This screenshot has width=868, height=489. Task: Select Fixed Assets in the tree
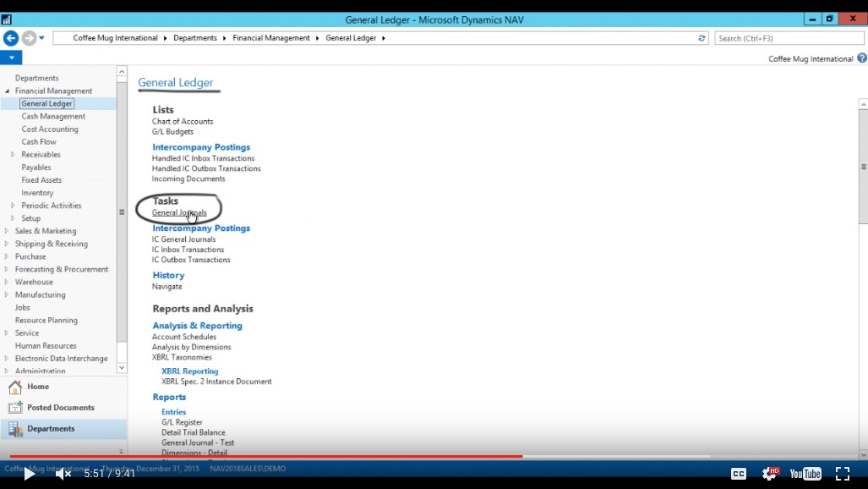[x=41, y=180]
